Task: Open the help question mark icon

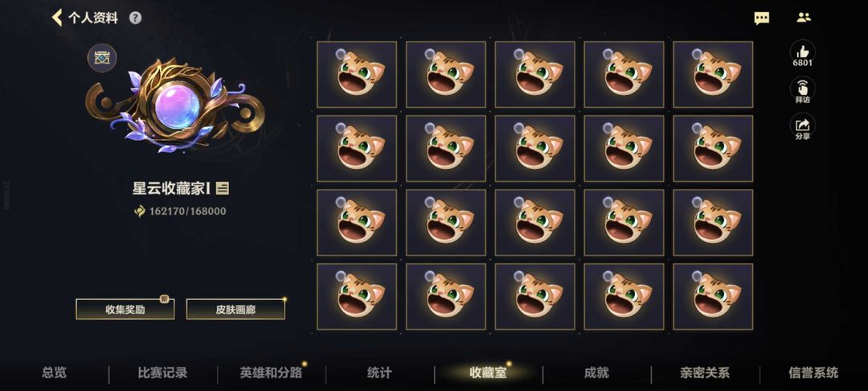Action: 135,18
